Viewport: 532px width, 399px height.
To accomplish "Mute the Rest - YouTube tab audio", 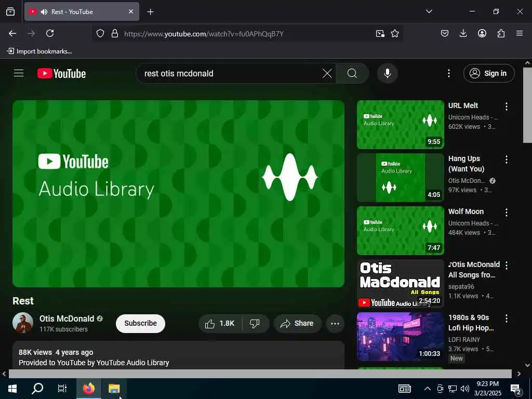I will pos(44,12).
